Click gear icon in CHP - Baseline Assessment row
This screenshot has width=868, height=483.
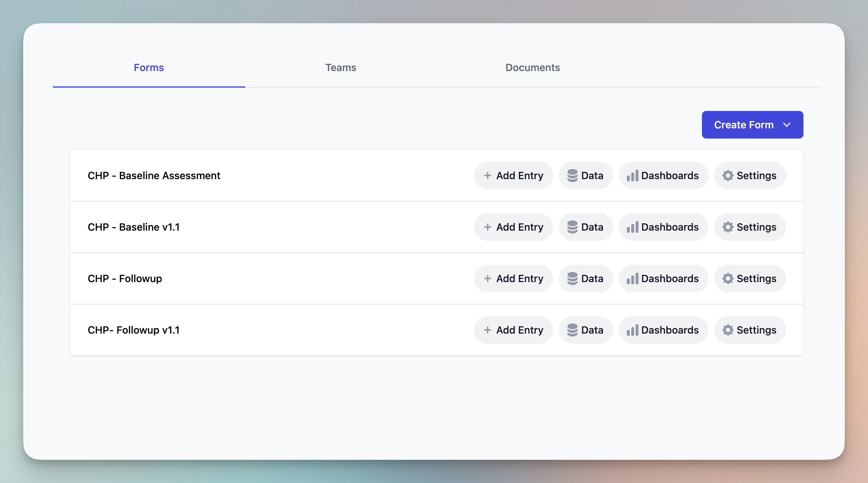click(x=728, y=176)
